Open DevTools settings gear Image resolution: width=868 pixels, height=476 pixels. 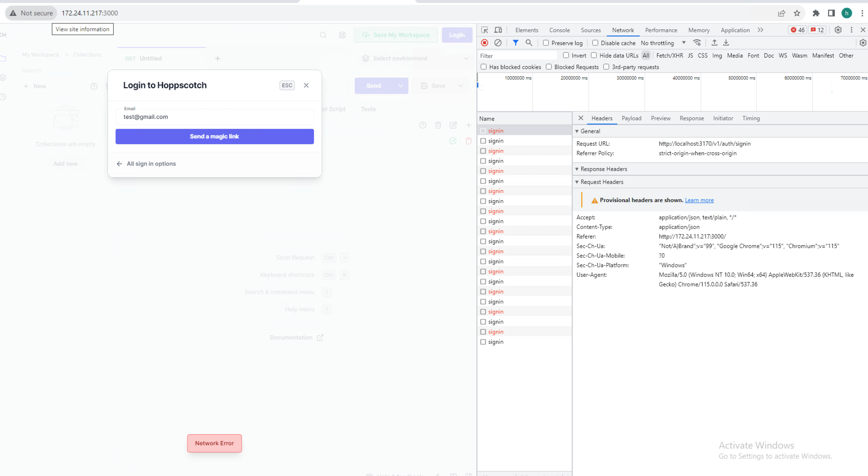click(838, 30)
